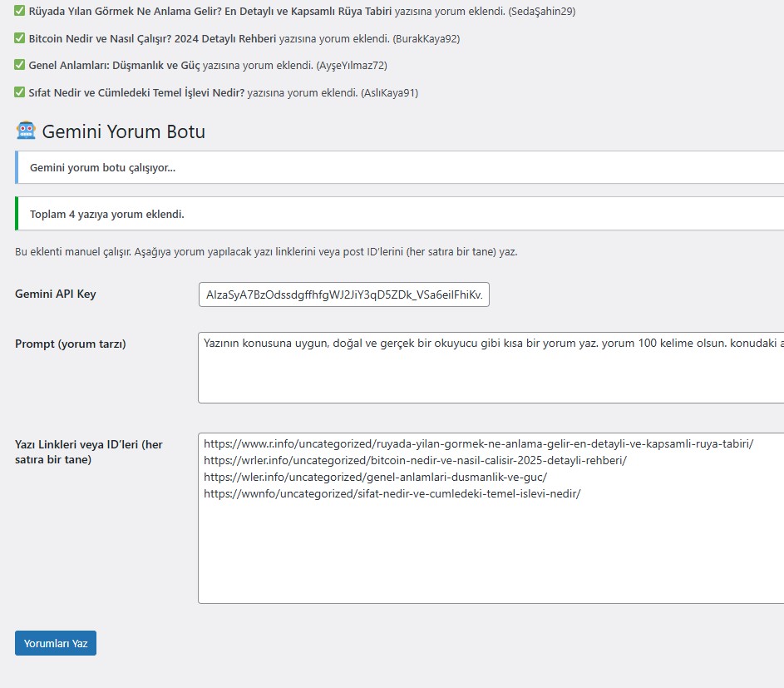Click the username (AyşeYılmaz72)
Screen dimensions: 784x688
click(x=352, y=66)
